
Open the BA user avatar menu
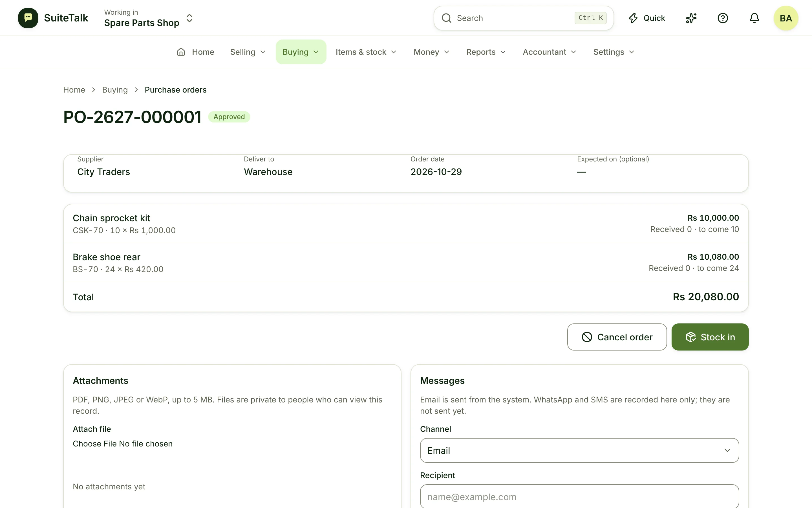tap(786, 18)
